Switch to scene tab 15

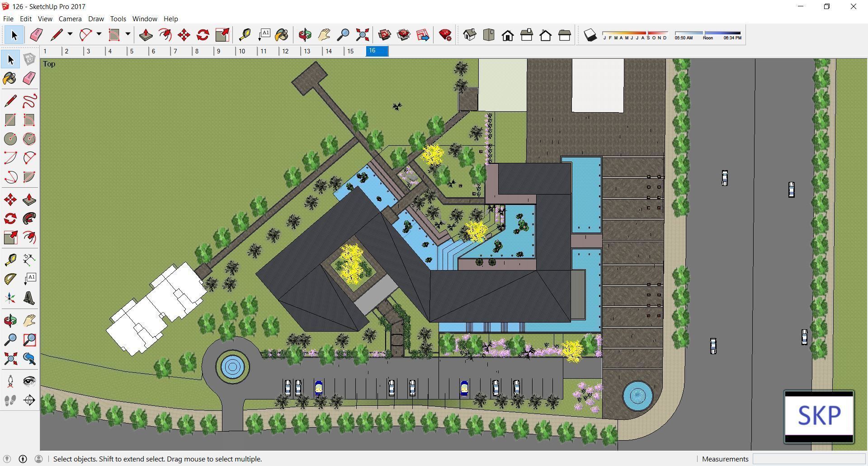pos(355,51)
